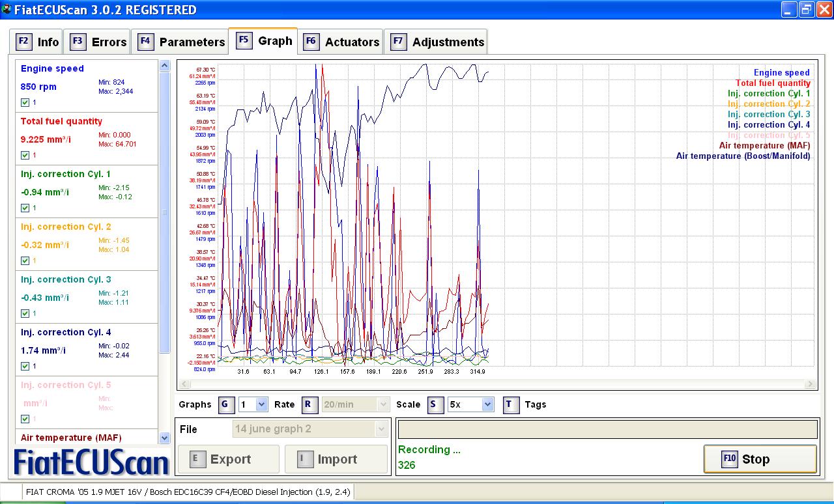Switch to the Actuators tab

tap(341, 42)
